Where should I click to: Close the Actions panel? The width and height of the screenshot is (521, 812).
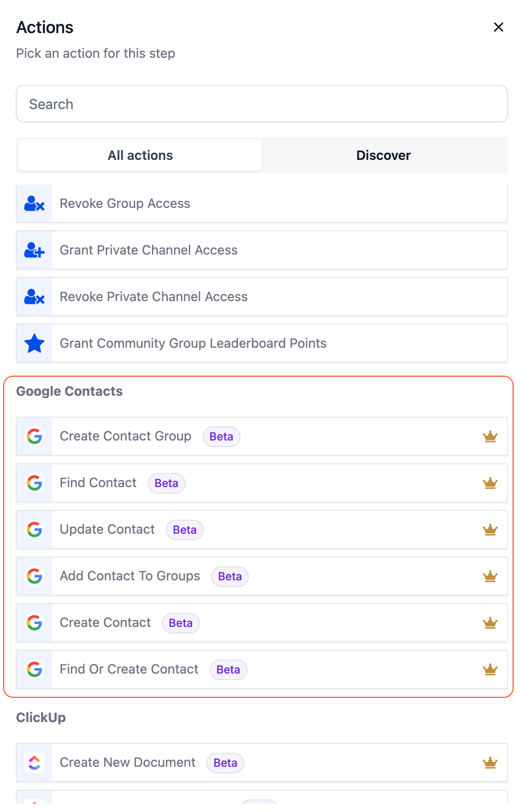tap(498, 28)
